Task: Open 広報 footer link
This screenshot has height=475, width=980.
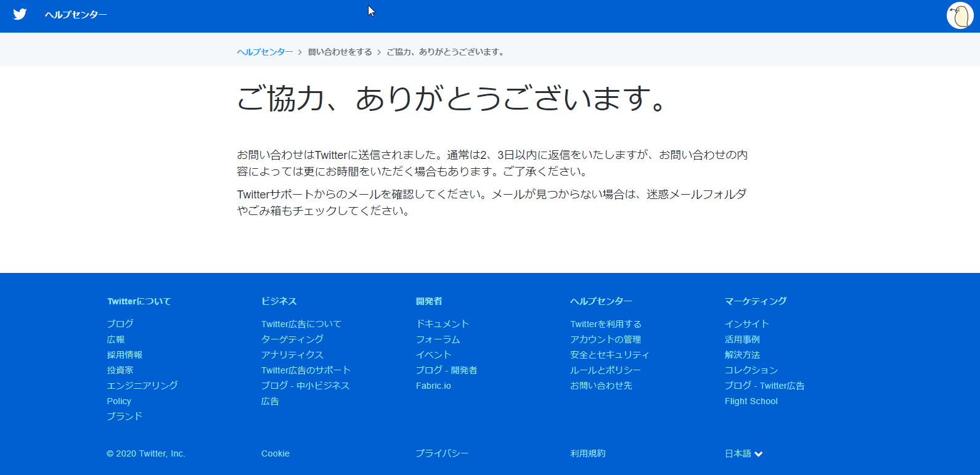Action: tap(116, 339)
